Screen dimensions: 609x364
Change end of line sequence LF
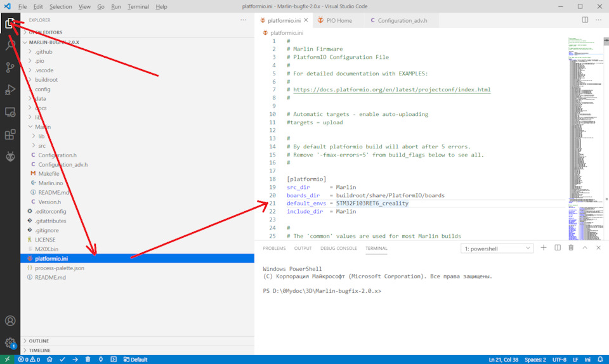pos(575,360)
